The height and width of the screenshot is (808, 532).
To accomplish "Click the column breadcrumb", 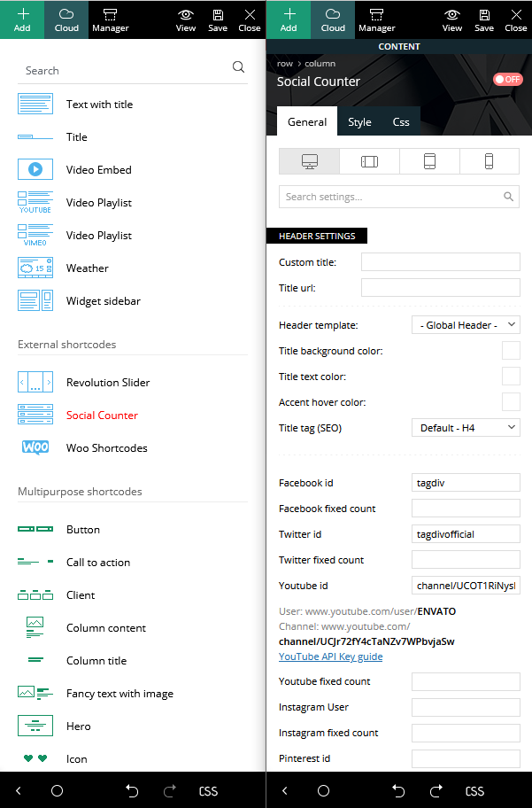I will coord(320,64).
